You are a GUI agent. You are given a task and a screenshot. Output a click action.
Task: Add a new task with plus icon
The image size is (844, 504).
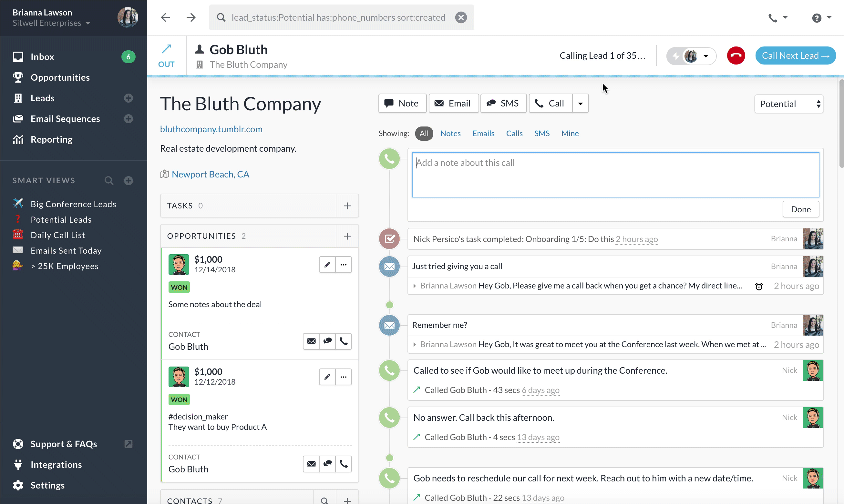point(347,206)
